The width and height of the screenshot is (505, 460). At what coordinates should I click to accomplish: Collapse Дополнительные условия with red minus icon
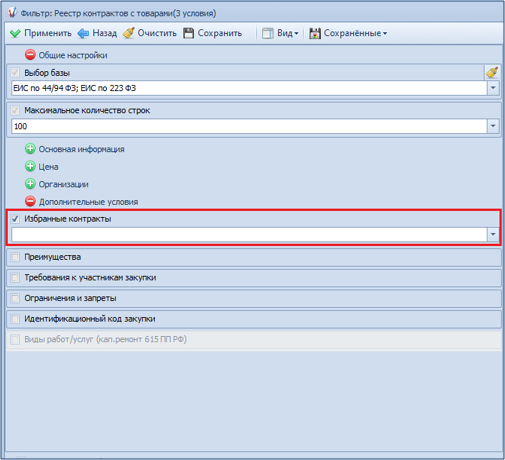[x=30, y=201]
